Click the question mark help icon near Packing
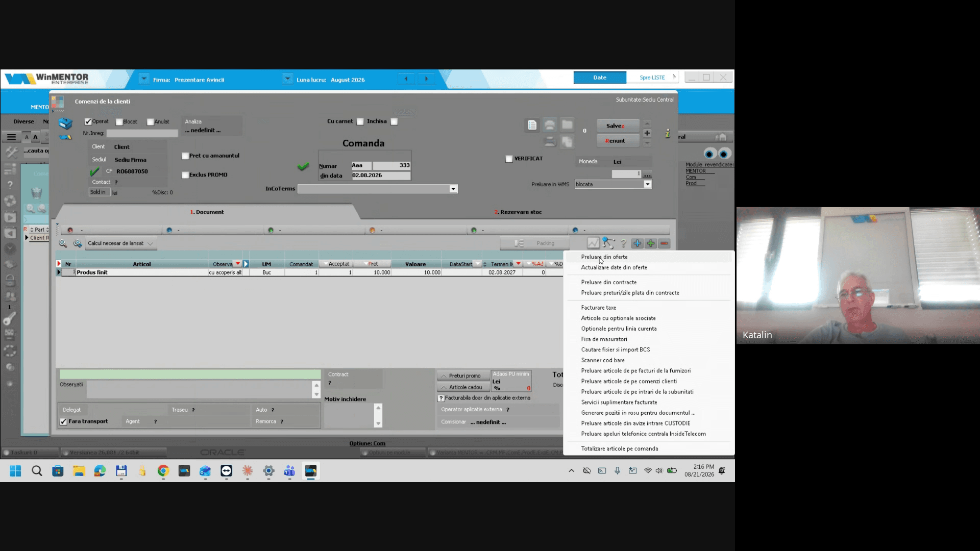Image resolution: width=980 pixels, height=551 pixels. pyautogui.click(x=623, y=243)
